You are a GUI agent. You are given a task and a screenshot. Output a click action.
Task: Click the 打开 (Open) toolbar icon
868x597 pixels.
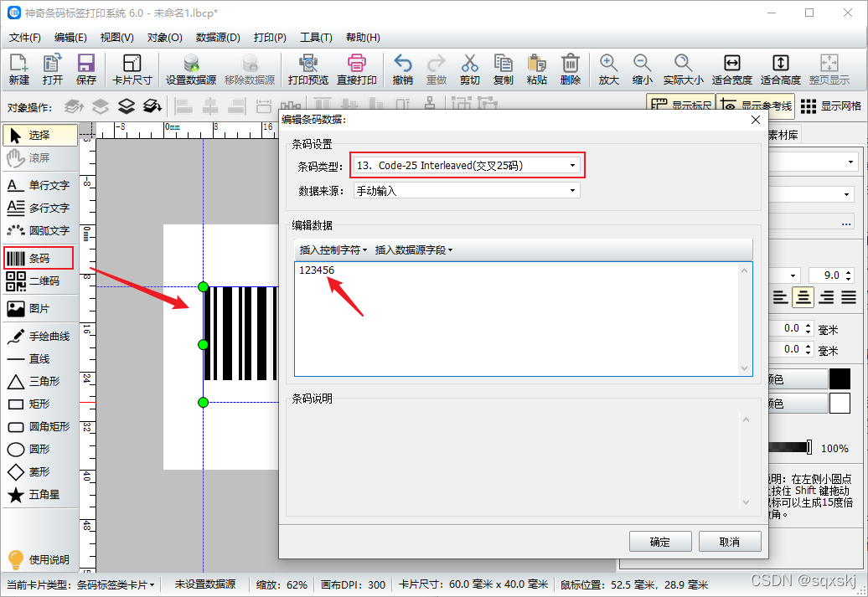53,69
